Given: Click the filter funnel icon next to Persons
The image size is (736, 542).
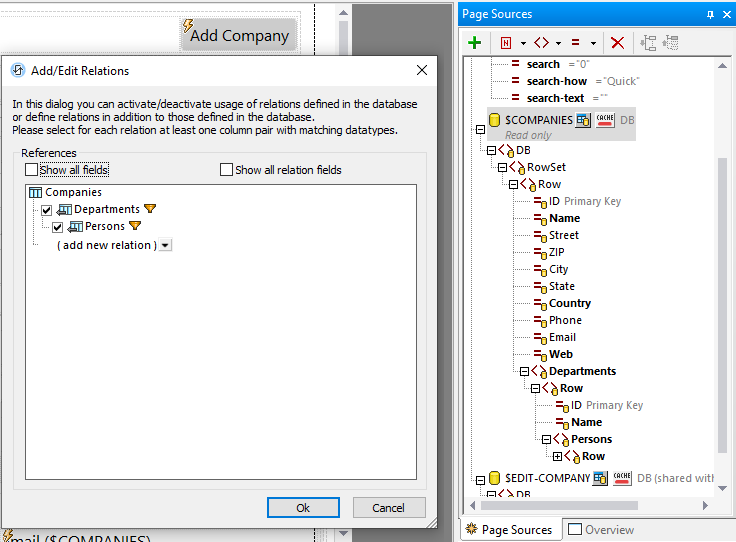Looking at the screenshot, I should (x=135, y=227).
